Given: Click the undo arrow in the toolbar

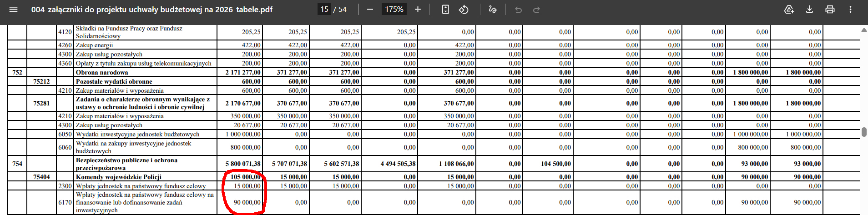Looking at the screenshot, I should (518, 10).
